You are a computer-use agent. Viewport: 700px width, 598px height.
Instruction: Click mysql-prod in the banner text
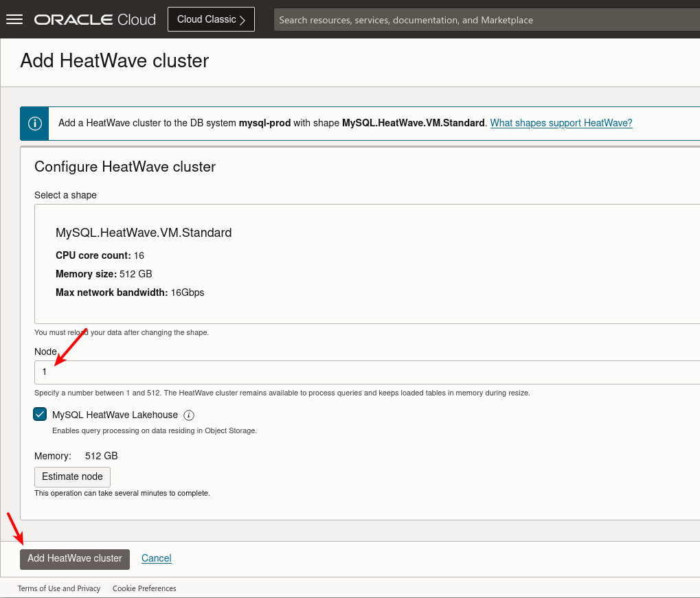click(x=264, y=123)
